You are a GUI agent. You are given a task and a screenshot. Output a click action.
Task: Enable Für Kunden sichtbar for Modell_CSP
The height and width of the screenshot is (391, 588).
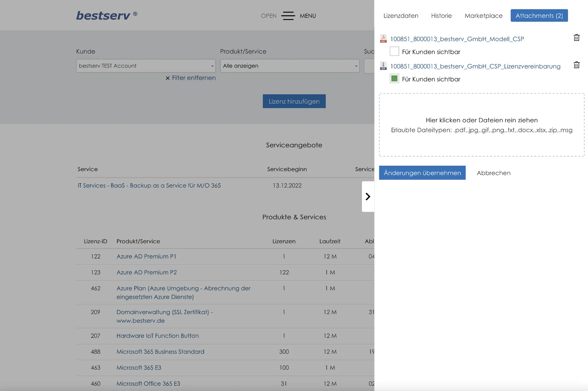[394, 51]
